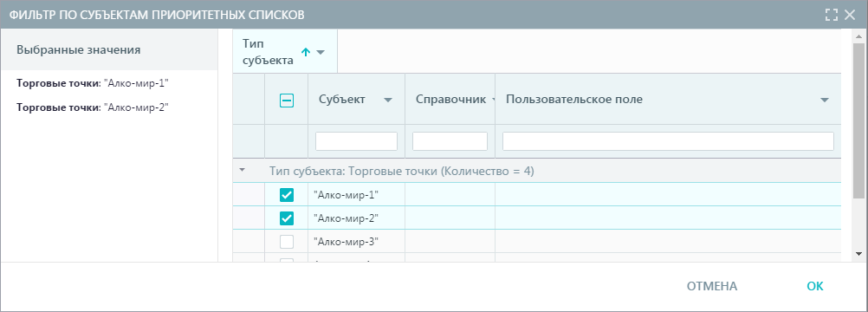
Task: Confirm with the OK button
Action: pyautogui.click(x=815, y=286)
